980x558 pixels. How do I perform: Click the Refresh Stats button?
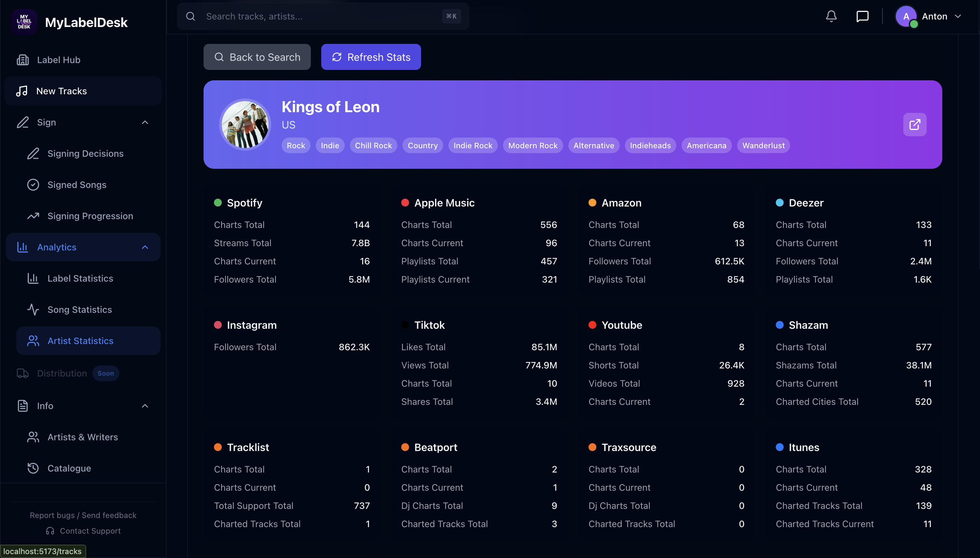click(370, 57)
